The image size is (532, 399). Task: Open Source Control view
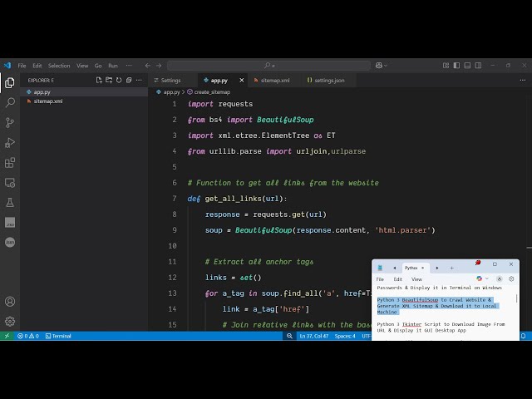(x=10, y=122)
